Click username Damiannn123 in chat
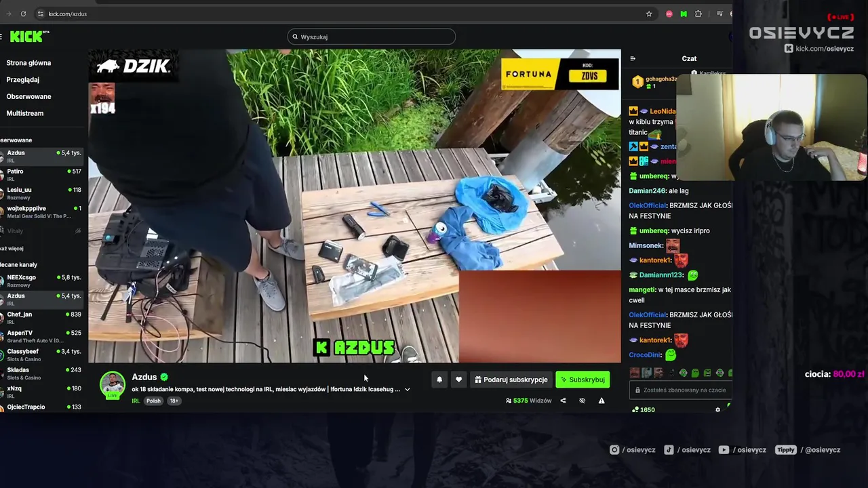This screenshot has width=868, height=488. pyautogui.click(x=662, y=275)
